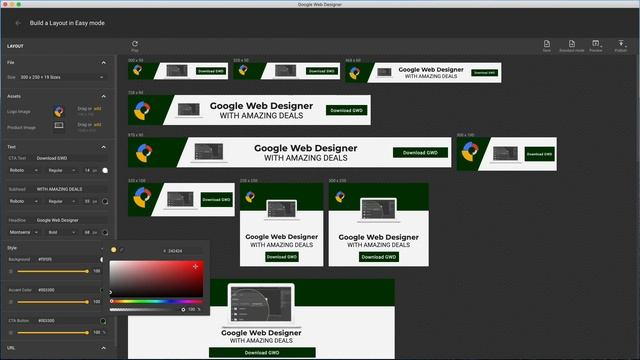Screen dimensions: 640x360
Task: Open the CTA Text Roboto font dropdown
Action: click(23, 170)
